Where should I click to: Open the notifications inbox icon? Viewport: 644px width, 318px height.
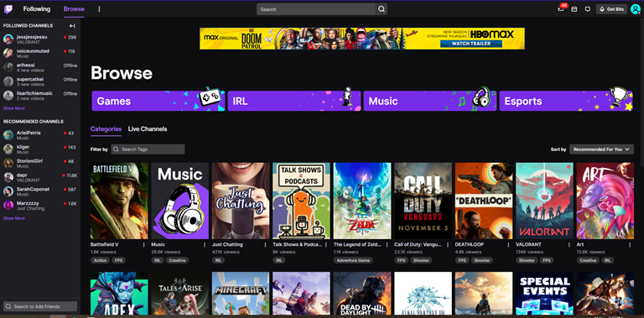[x=561, y=9]
